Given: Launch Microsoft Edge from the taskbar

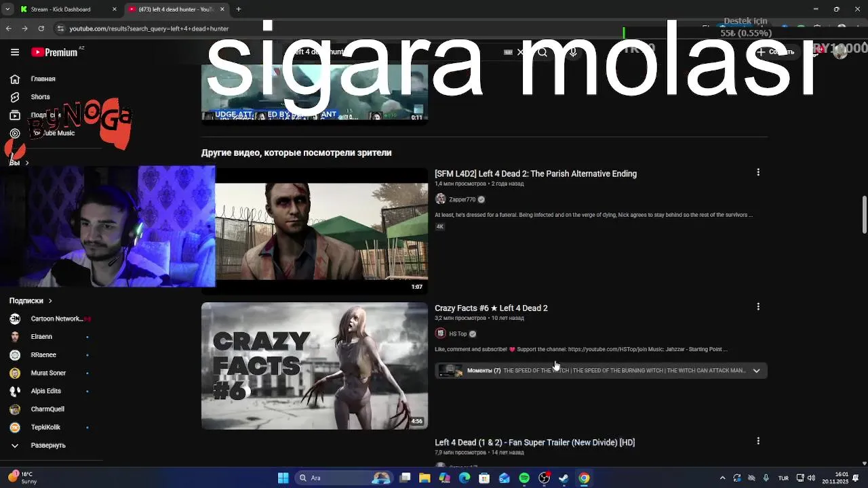Looking at the screenshot, I should point(465,478).
